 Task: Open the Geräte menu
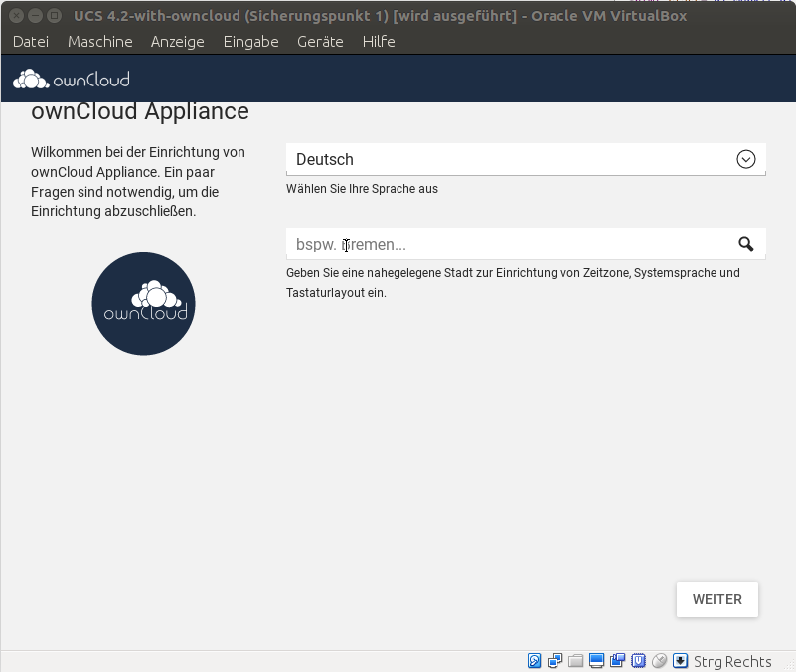coord(320,41)
